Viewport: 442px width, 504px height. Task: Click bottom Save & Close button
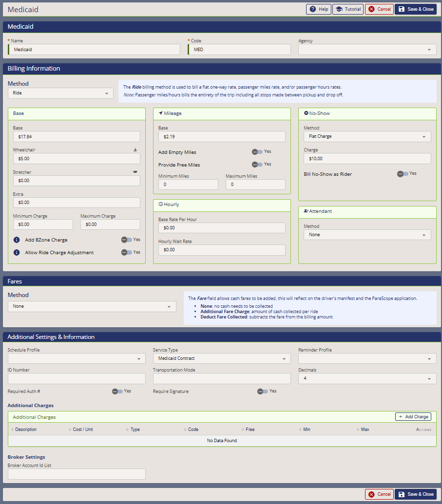[x=416, y=494]
